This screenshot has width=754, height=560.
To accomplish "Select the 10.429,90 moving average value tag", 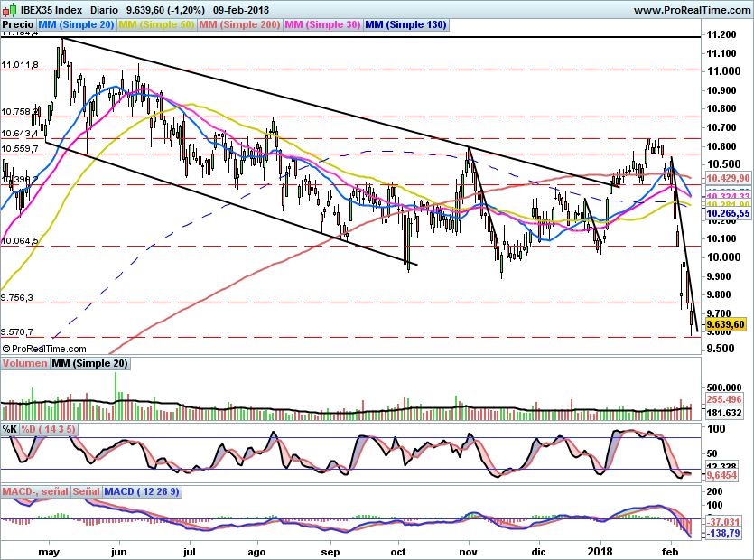I will pyautogui.click(x=728, y=179).
